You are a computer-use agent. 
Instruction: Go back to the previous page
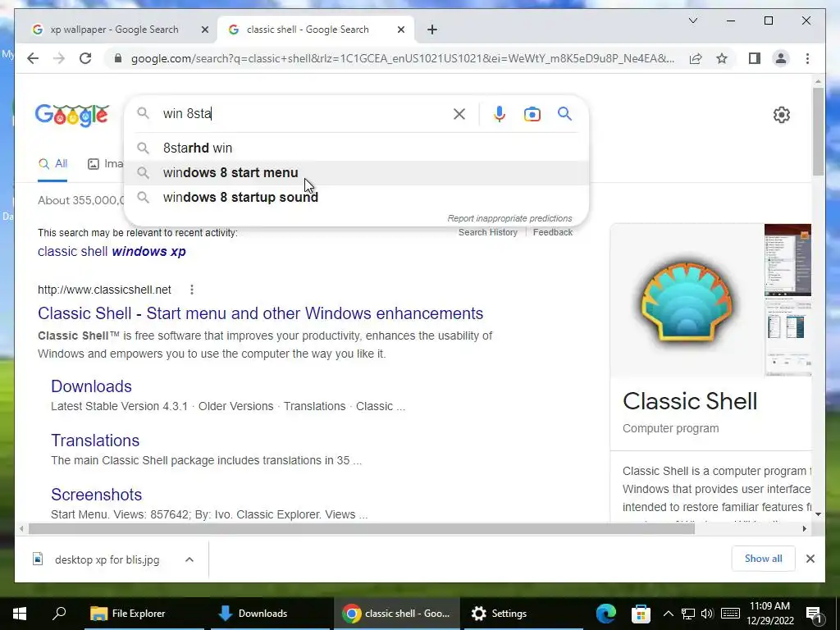33,58
